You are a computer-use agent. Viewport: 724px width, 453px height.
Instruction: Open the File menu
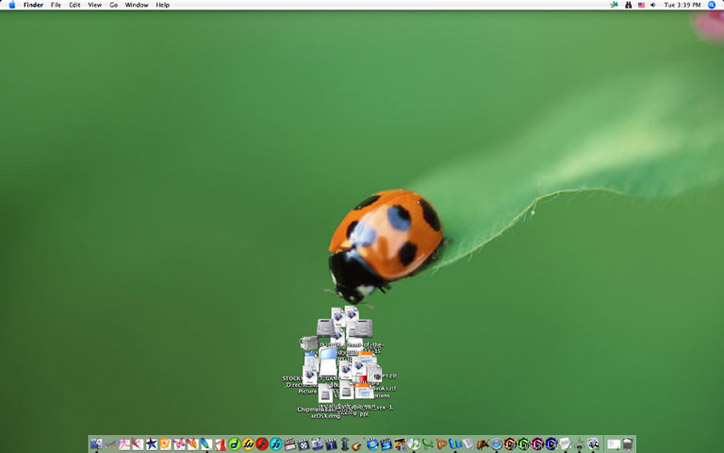click(x=56, y=5)
